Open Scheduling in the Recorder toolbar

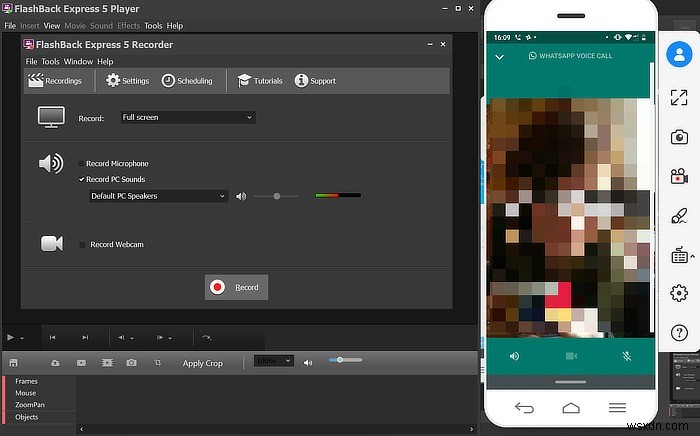click(x=187, y=81)
